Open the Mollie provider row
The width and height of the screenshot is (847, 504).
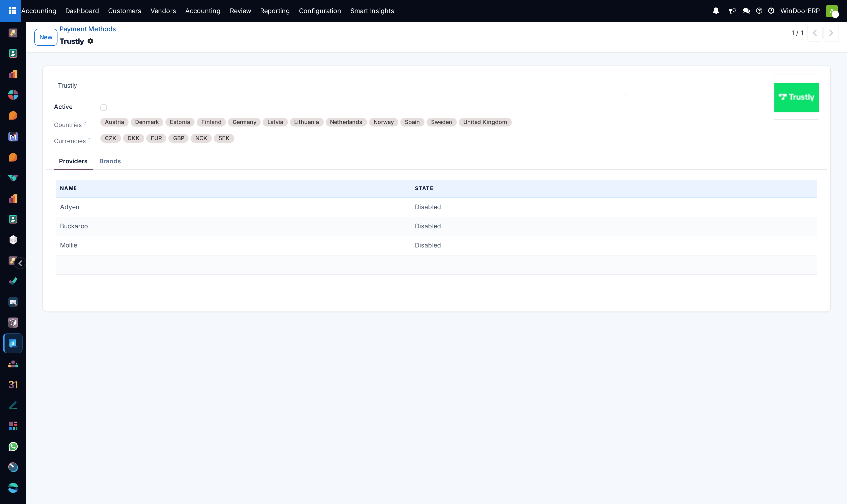436,245
